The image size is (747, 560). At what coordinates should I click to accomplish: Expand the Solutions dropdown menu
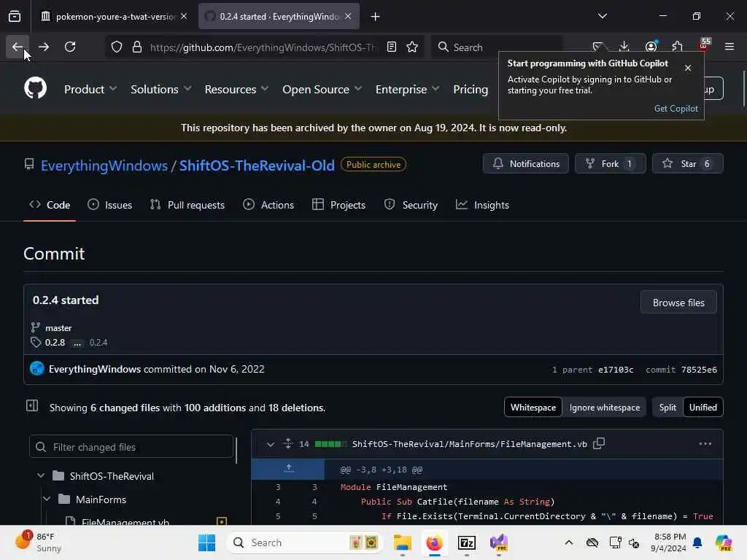pos(161,89)
